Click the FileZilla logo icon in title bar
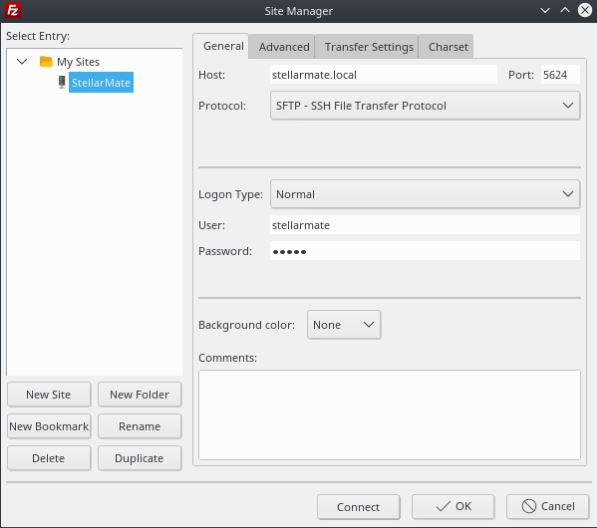Screen dimensions: 597x528 tap(13, 10)
